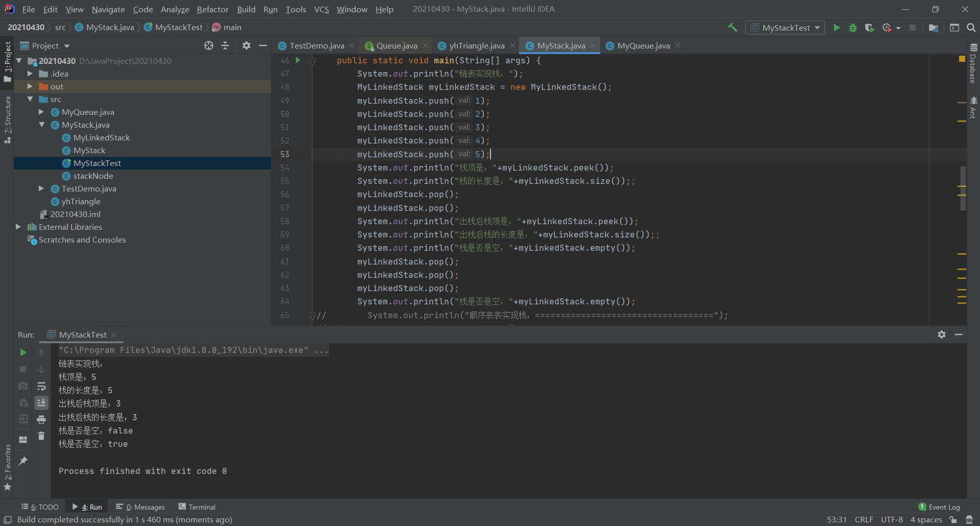
Task: Open the Messages tool window
Action: pyautogui.click(x=140, y=507)
